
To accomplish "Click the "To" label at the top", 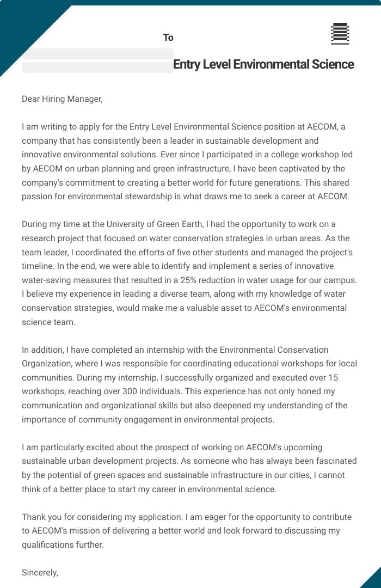I will pyautogui.click(x=168, y=38).
